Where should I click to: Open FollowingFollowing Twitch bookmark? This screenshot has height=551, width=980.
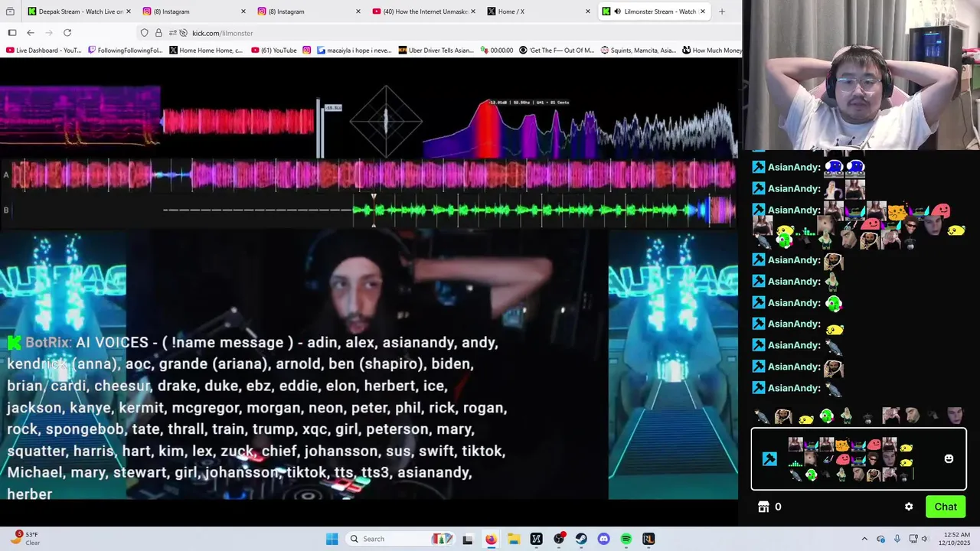pos(126,51)
